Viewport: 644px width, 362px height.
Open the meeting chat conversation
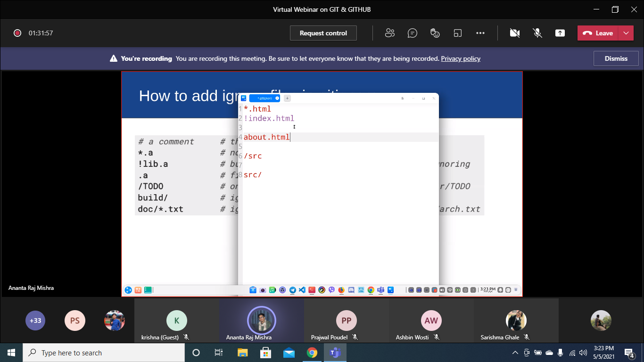[413, 33]
